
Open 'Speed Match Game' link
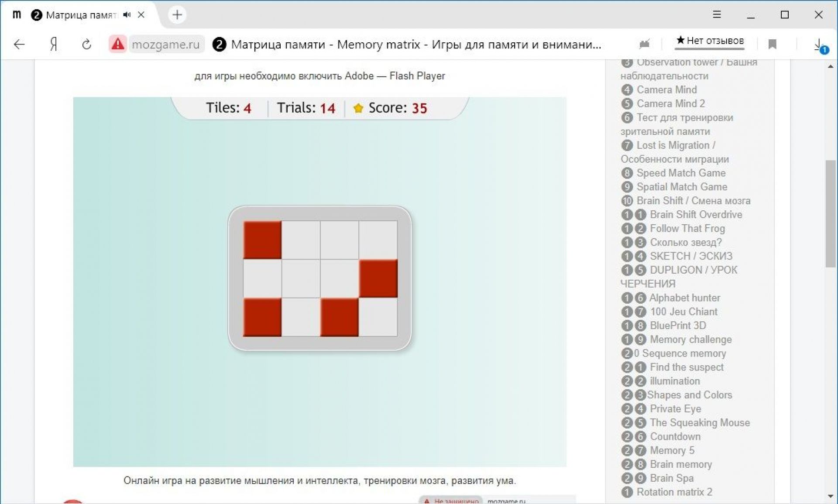coord(680,173)
